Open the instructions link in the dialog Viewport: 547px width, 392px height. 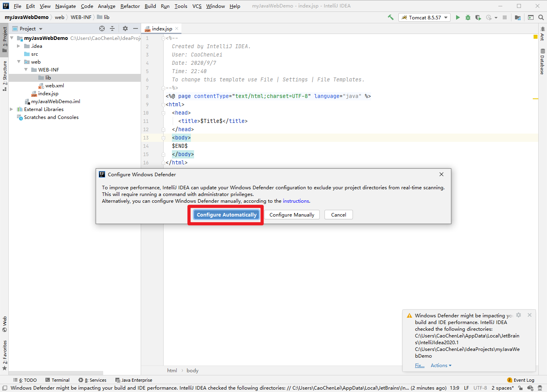click(x=296, y=201)
